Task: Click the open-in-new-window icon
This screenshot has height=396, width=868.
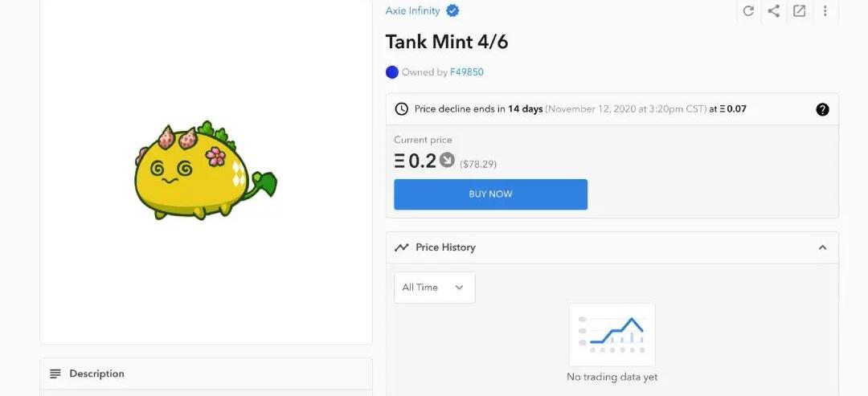Action: click(800, 11)
